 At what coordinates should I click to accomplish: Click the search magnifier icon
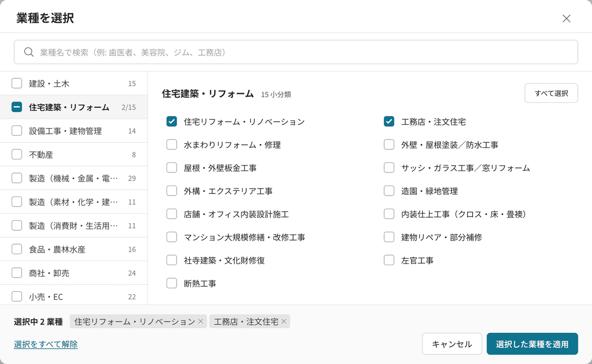click(x=29, y=52)
